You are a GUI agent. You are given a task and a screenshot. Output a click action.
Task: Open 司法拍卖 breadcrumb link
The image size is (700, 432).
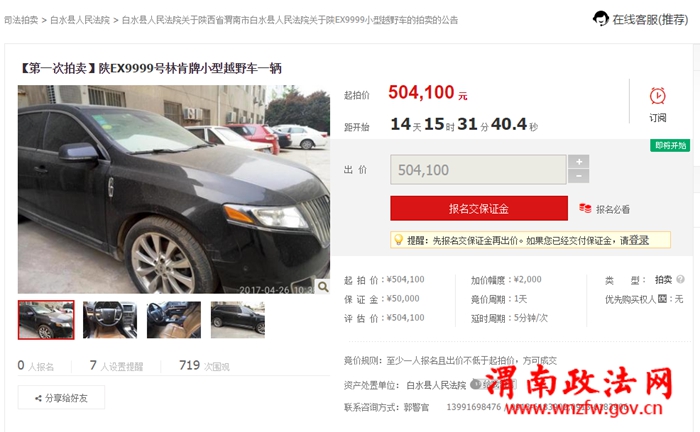21,20
